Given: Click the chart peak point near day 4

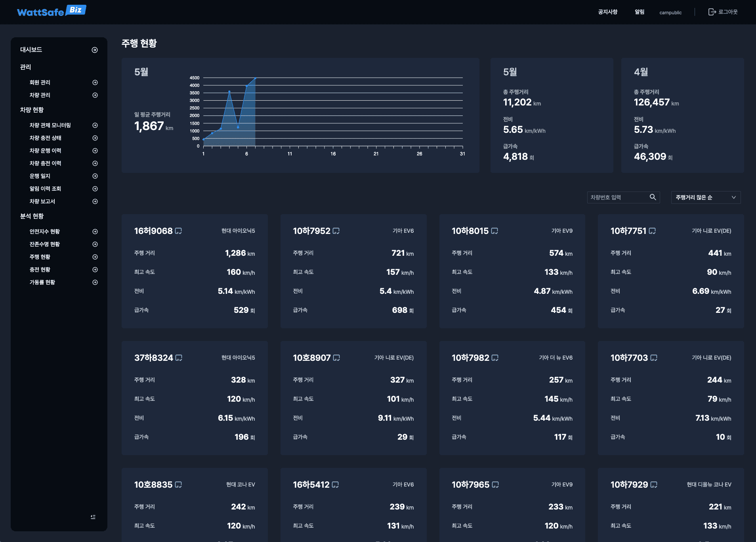Looking at the screenshot, I should (x=229, y=92).
